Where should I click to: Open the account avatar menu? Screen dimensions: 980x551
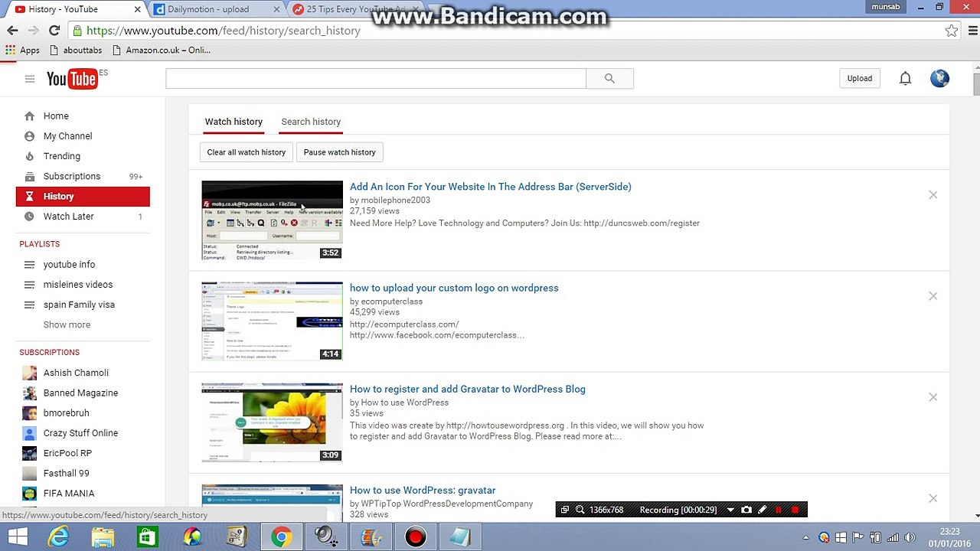click(939, 78)
